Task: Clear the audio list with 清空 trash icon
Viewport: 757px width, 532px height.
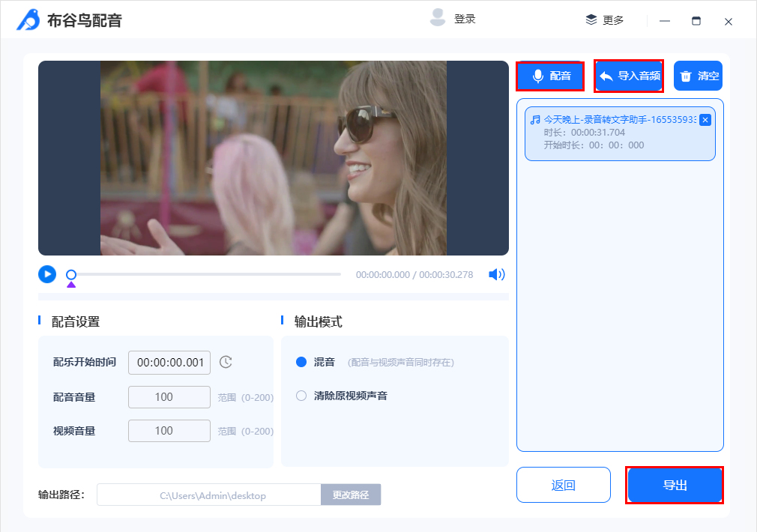Action: [698, 76]
